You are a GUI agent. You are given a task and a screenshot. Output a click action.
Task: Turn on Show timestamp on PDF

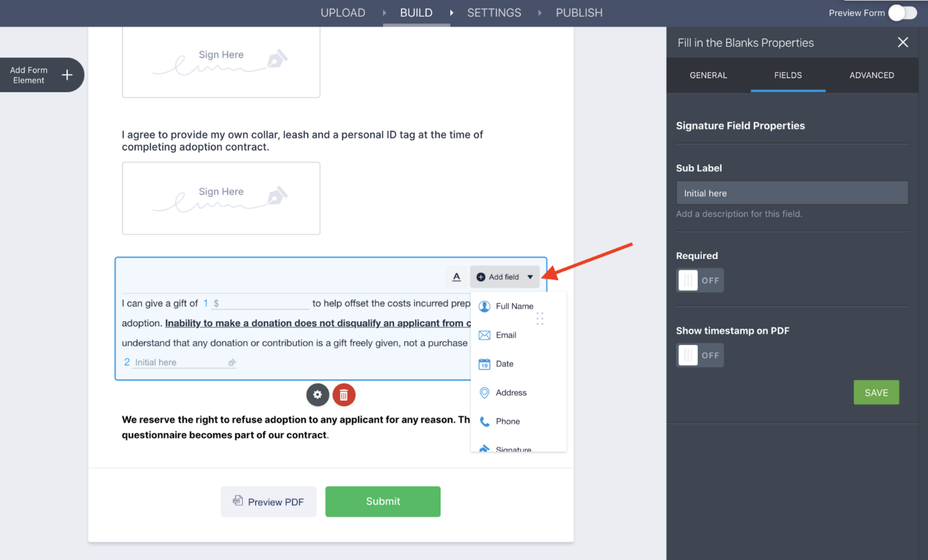700,355
